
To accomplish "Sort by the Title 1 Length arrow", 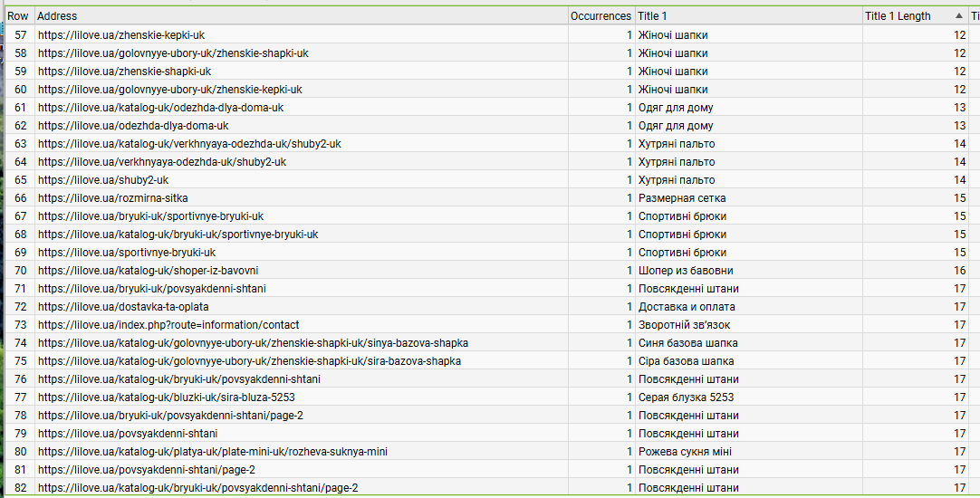I will coord(959,16).
